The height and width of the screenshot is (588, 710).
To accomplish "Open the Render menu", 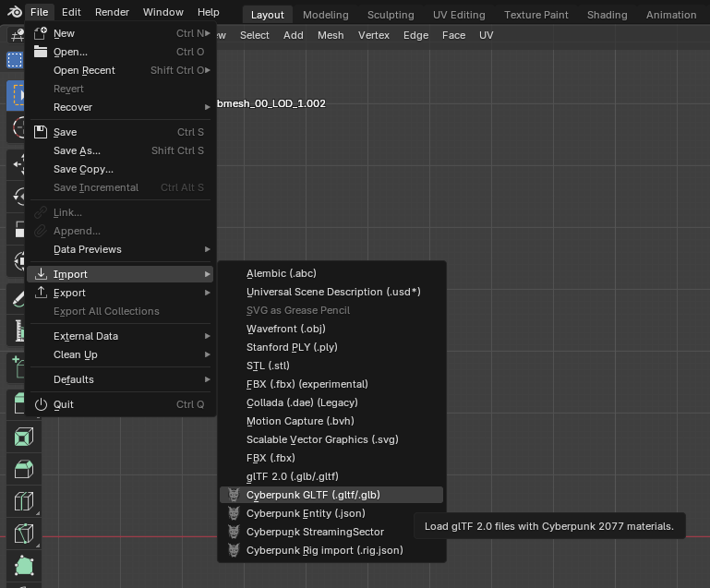I will pos(112,12).
